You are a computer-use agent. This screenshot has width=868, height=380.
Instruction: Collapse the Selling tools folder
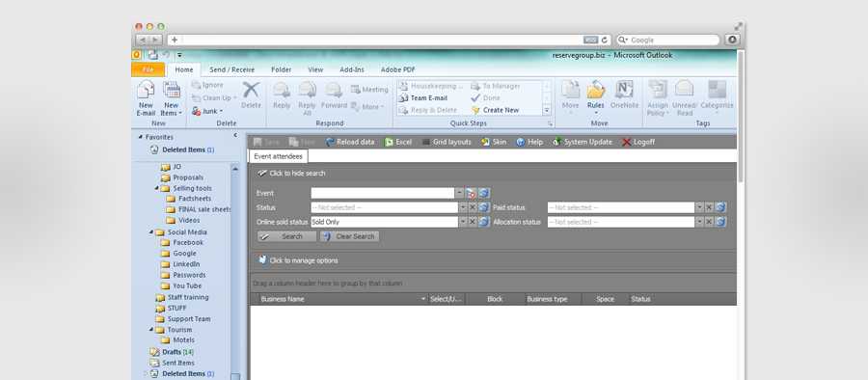(x=156, y=188)
